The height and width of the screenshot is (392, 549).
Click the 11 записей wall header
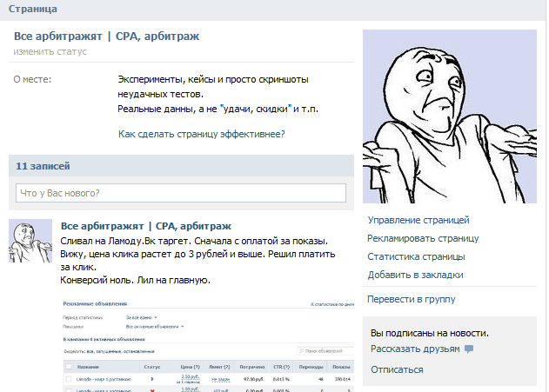tap(43, 166)
